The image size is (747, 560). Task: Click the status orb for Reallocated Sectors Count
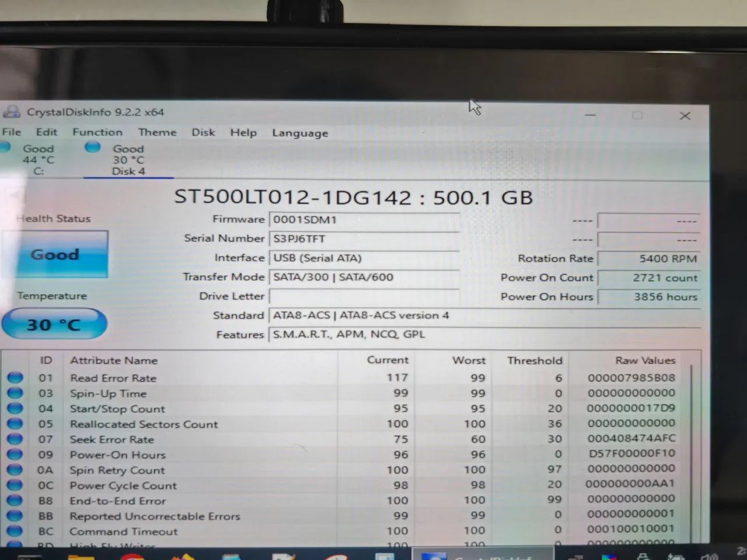click(x=15, y=423)
